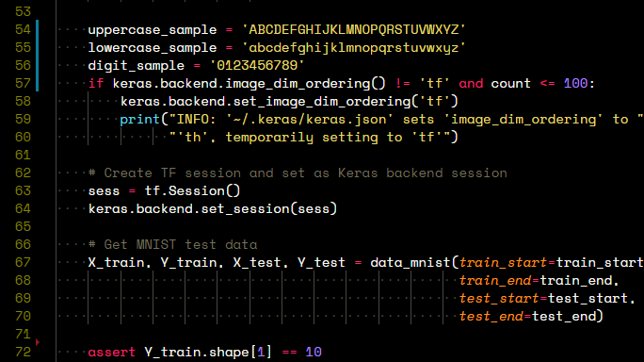The height and width of the screenshot is (362, 644).
Task: Click the '# Get MNIST test data' comment
Action: (x=172, y=245)
